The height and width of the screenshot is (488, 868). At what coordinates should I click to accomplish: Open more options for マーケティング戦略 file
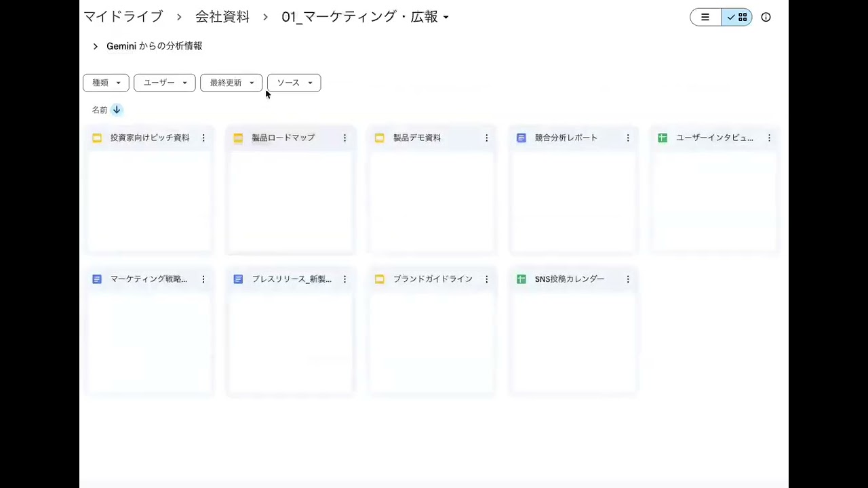coord(203,279)
